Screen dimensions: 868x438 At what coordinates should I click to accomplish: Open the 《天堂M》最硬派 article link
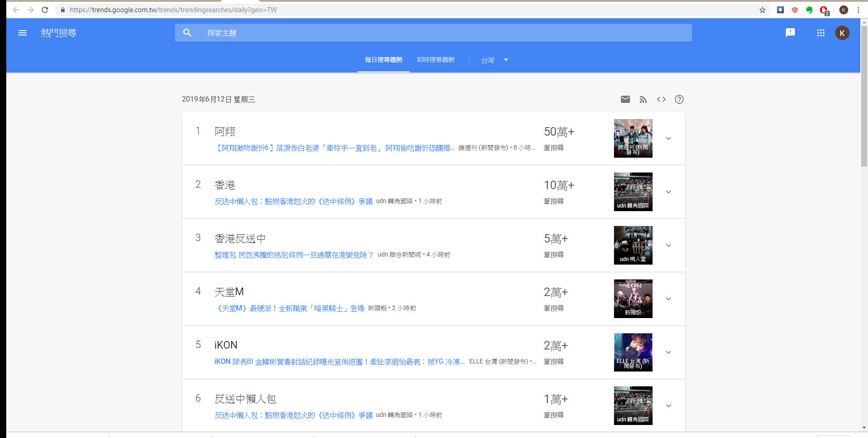coord(289,308)
